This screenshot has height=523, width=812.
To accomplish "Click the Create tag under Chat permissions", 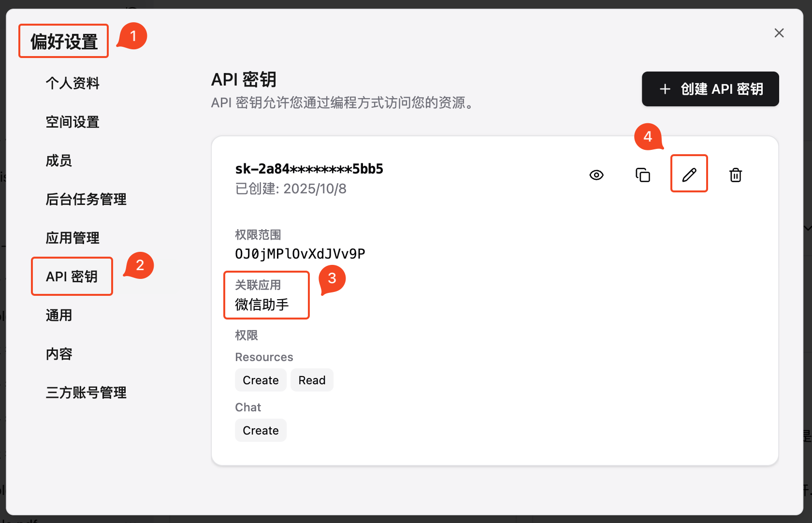I will click(x=261, y=430).
